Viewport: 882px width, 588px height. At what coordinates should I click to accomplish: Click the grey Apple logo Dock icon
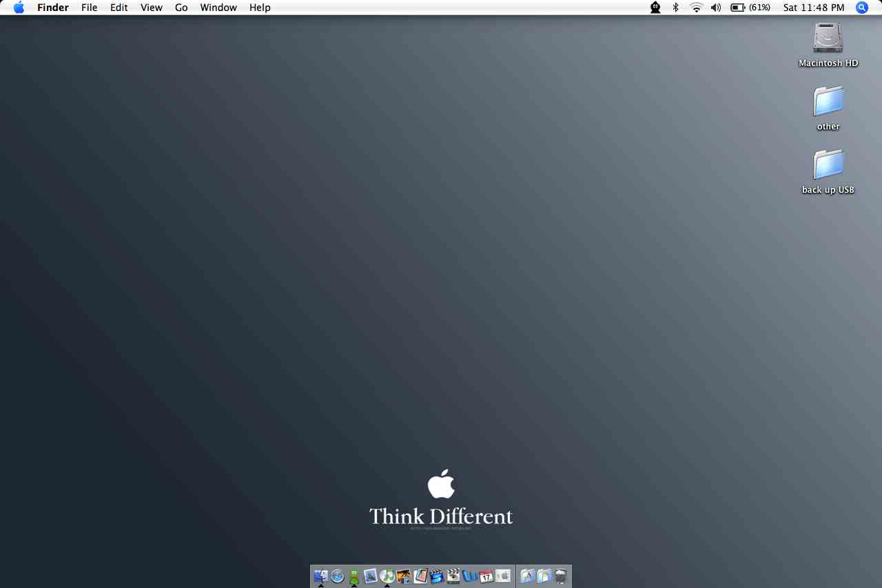[503, 576]
